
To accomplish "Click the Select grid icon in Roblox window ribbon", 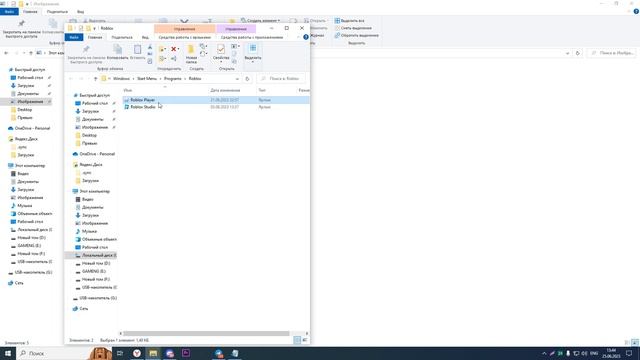I will click(x=253, y=49).
